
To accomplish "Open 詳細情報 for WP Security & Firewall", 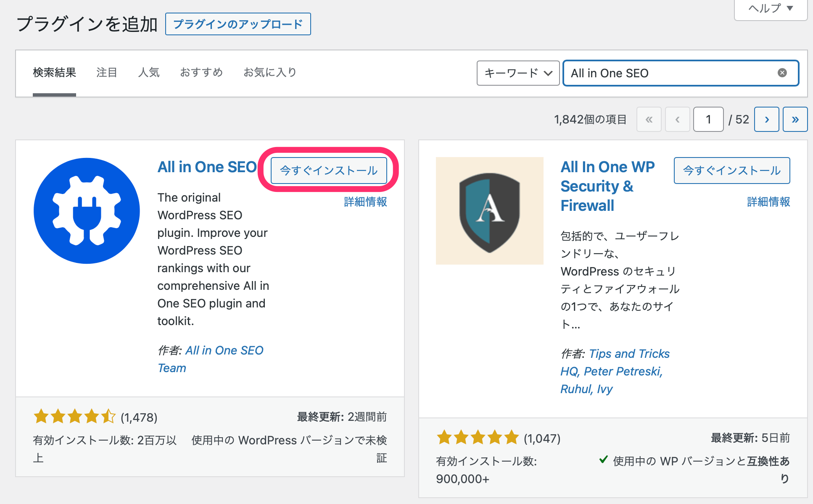I will pyautogui.click(x=768, y=202).
